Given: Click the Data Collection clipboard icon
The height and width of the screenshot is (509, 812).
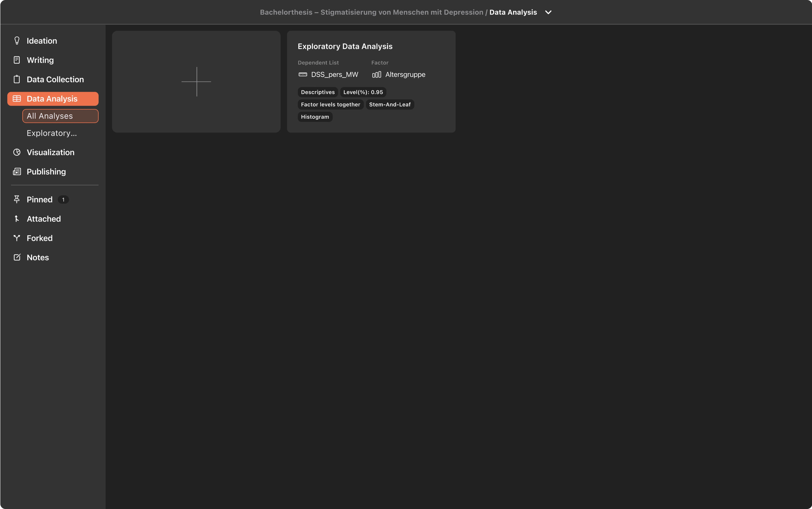Looking at the screenshot, I should pos(17,79).
